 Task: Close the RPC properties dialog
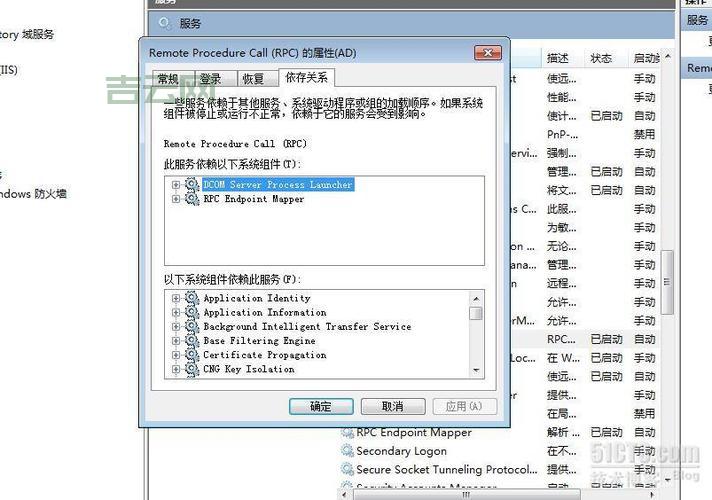(488, 53)
